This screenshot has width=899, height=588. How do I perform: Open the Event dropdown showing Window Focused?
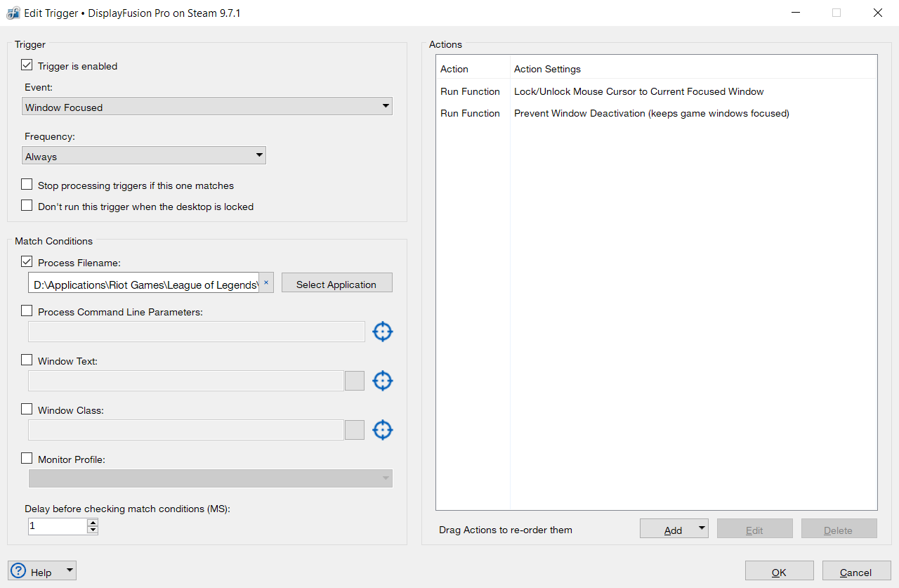coord(206,107)
